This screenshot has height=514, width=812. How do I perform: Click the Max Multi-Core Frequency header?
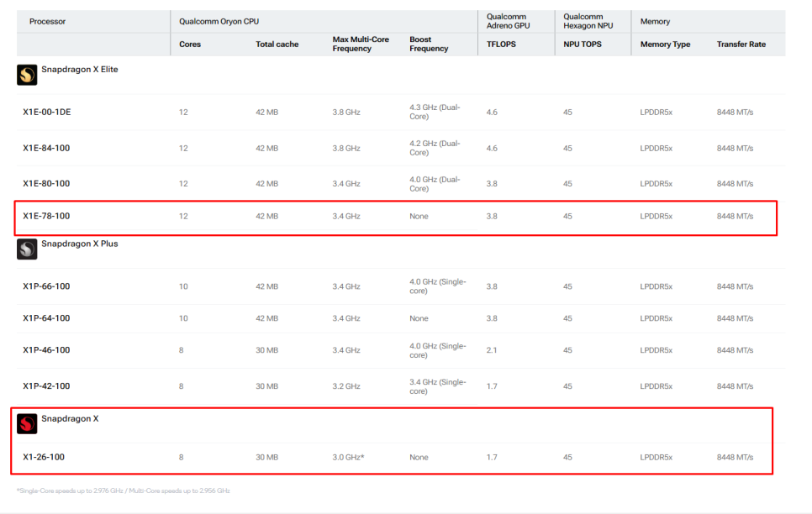pyautogui.click(x=361, y=45)
